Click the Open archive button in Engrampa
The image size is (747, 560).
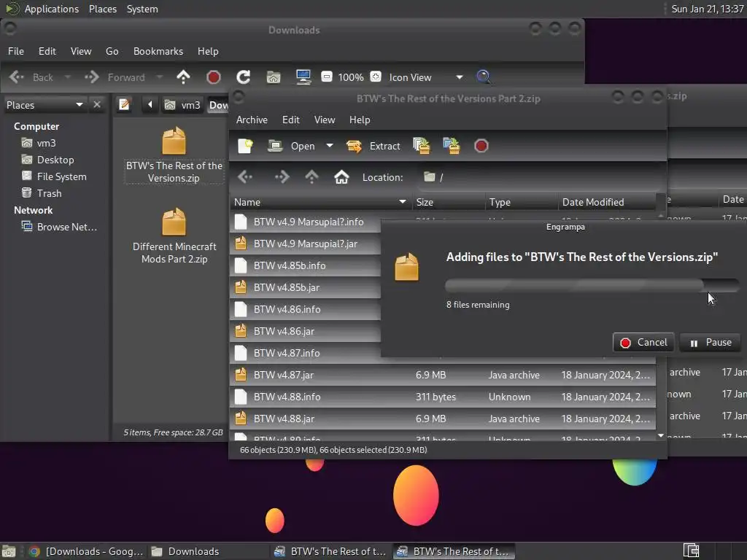coord(292,146)
